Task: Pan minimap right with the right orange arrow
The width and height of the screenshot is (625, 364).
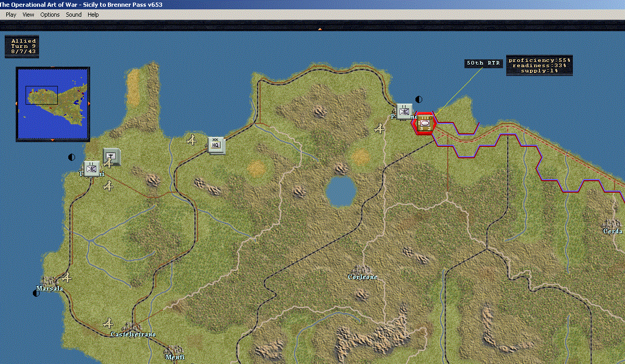Action: click(89, 104)
